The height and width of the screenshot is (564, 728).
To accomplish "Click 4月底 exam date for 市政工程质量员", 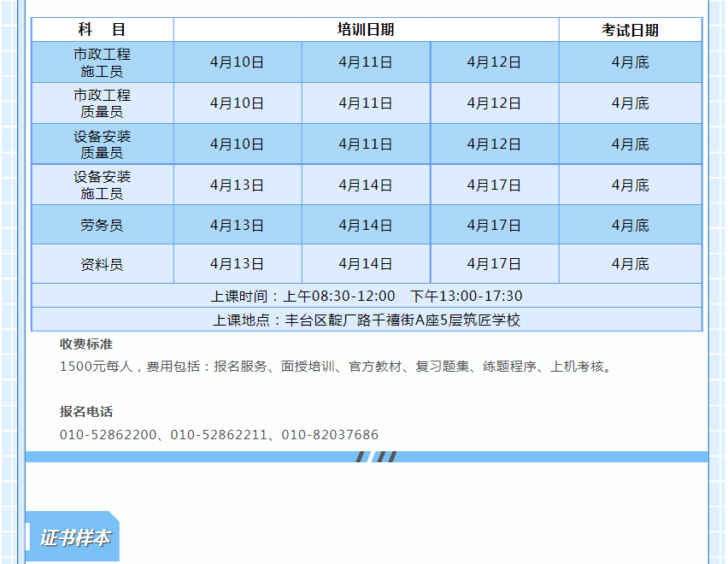I will click(x=630, y=103).
